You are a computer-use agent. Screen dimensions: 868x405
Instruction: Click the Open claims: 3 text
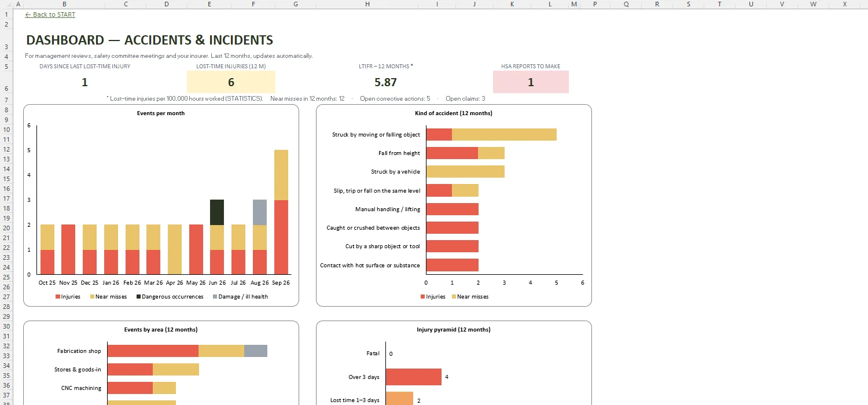pyautogui.click(x=465, y=99)
